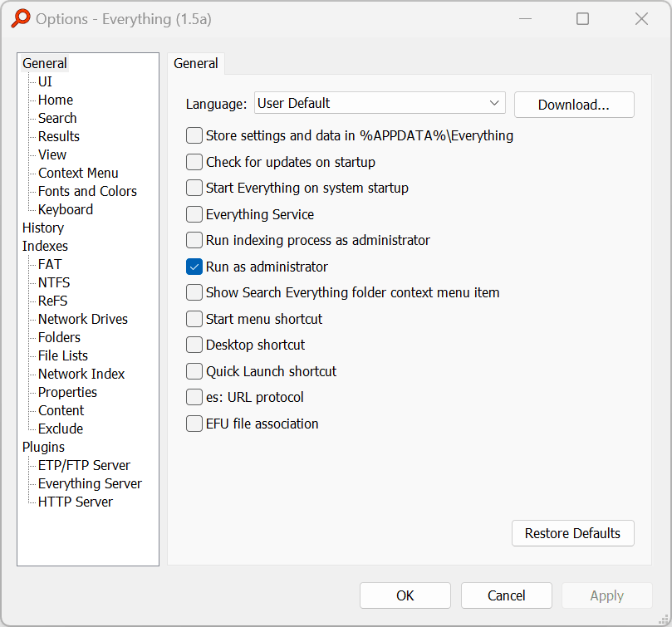This screenshot has height=627, width=672.
Task: Confirm settings with the OK button
Action: click(x=405, y=595)
